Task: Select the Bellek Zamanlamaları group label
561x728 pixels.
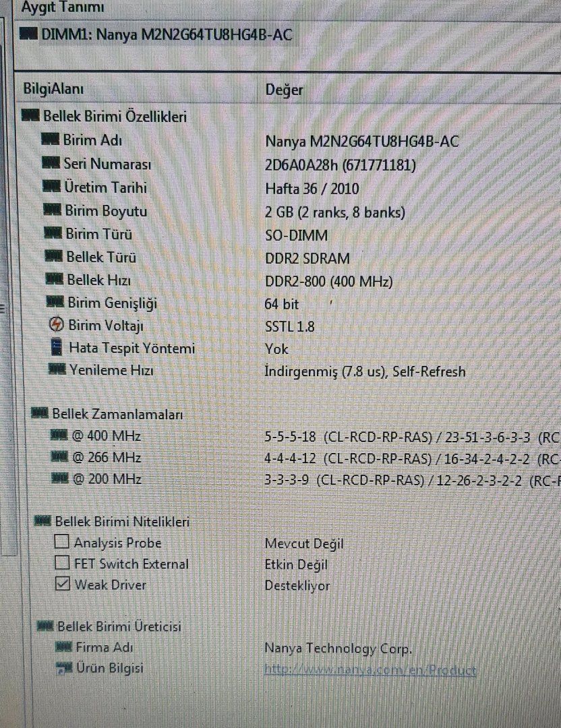Action: click(117, 414)
